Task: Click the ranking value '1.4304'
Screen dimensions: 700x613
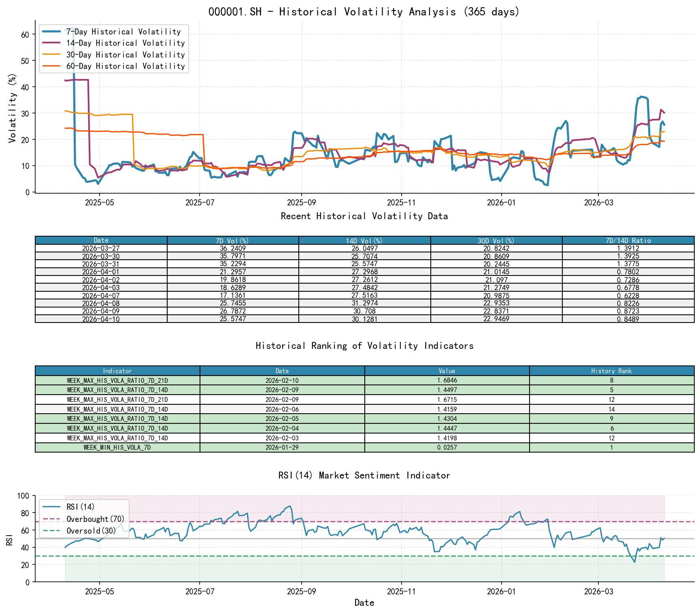Action: 447,419
